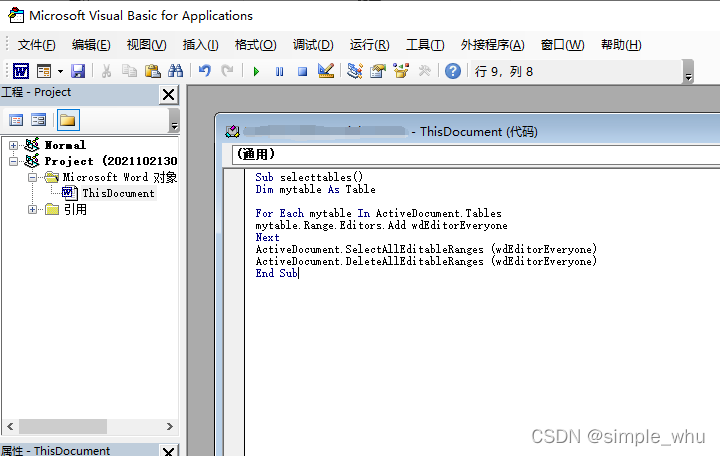Stop the macro with the Reset square icon
720x456 pixels.
click(x=302, y=72)
